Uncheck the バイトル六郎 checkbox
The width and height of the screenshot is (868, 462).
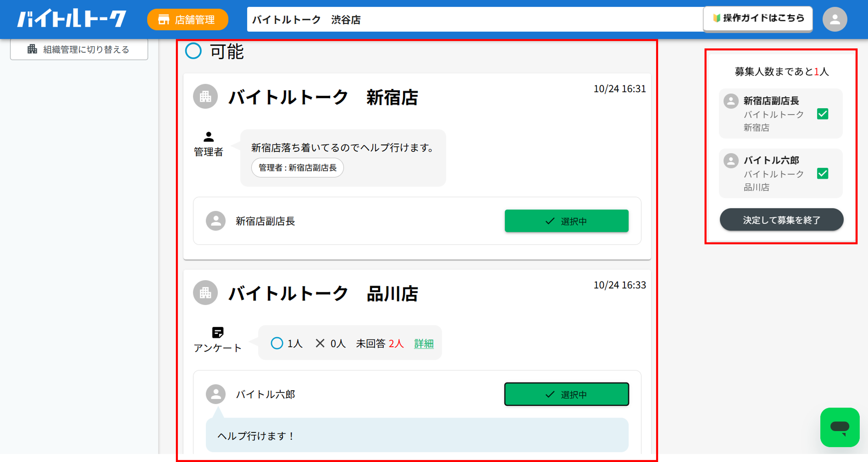[x=823, y=173]
